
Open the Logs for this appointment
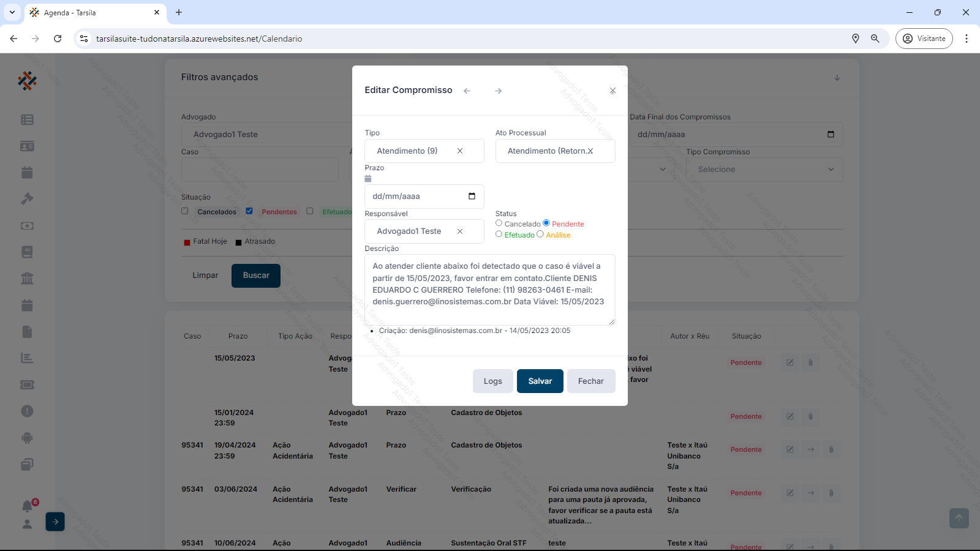492,381
